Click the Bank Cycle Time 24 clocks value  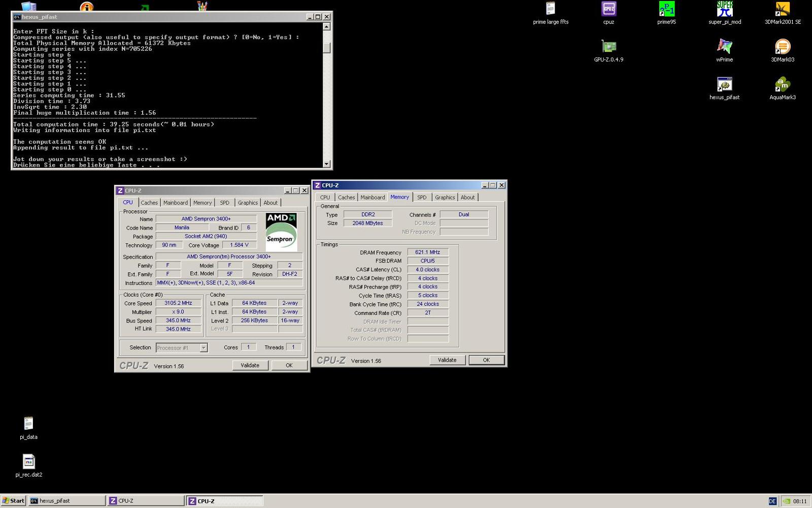click(428, 304)
